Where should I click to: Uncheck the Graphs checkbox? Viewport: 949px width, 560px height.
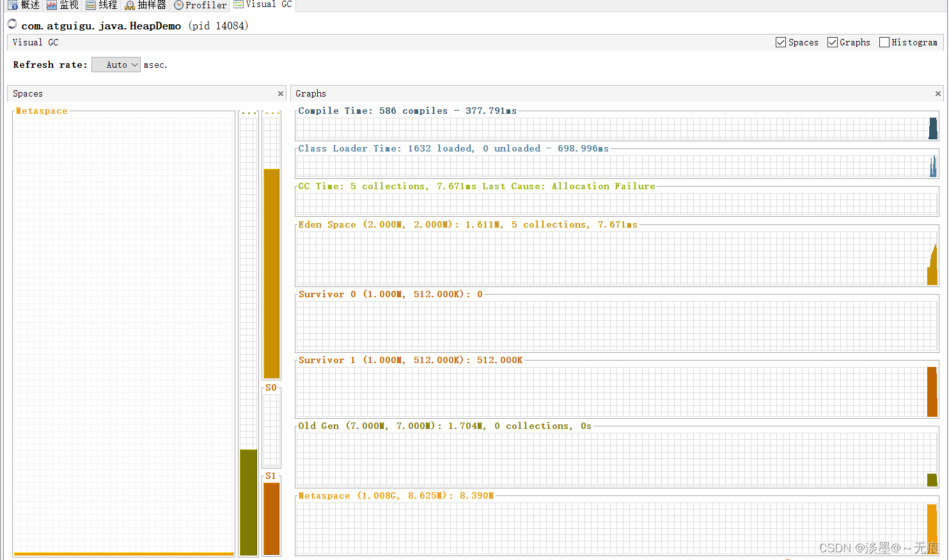coord(832,42)
